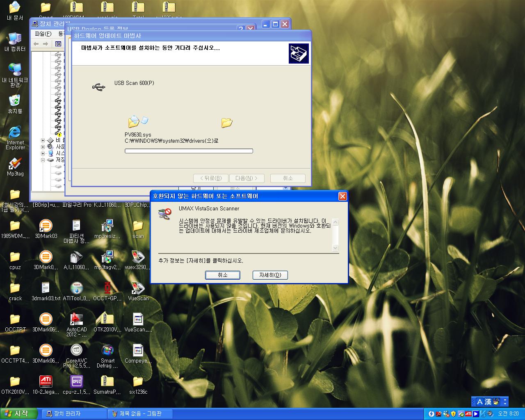Launch cpu-z_1.5... icon
The image size is (525, 420).
tap(76, 385)
